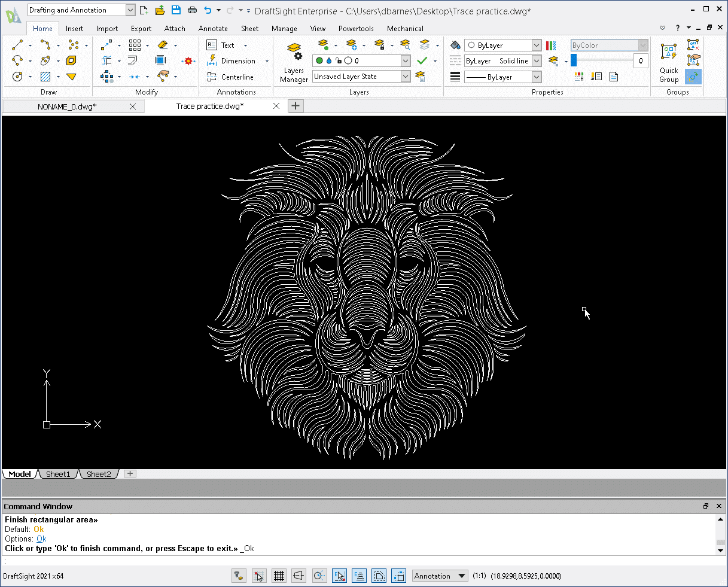Select the Line draw tool
The image size is (728, 587).
(17, 45)
